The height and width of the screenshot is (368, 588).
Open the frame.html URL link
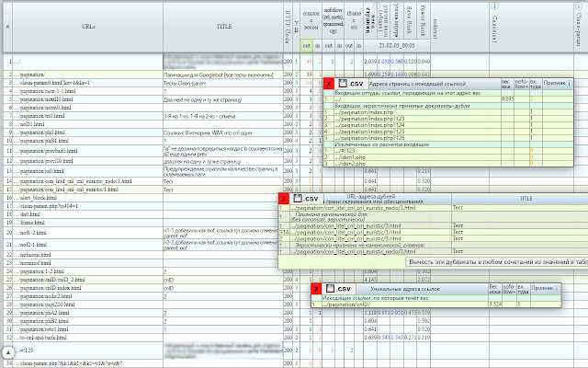[32, 223]
